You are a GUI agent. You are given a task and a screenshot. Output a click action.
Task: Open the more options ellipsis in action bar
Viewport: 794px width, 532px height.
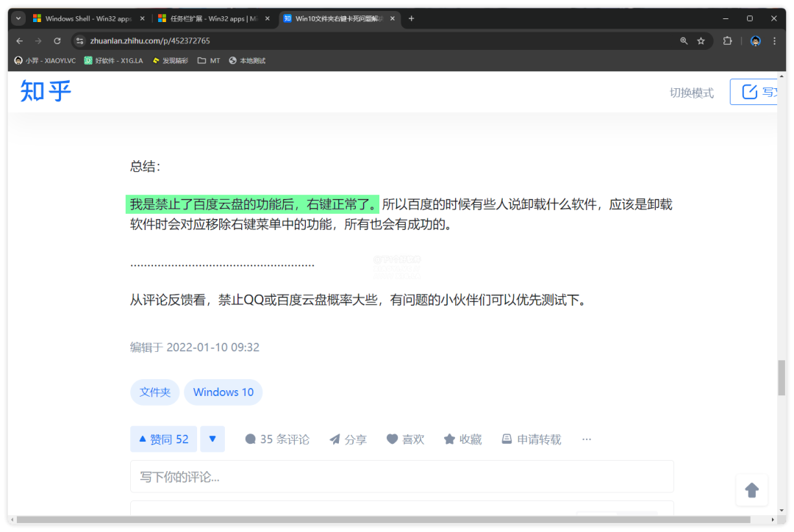click(x=587, y=439)
